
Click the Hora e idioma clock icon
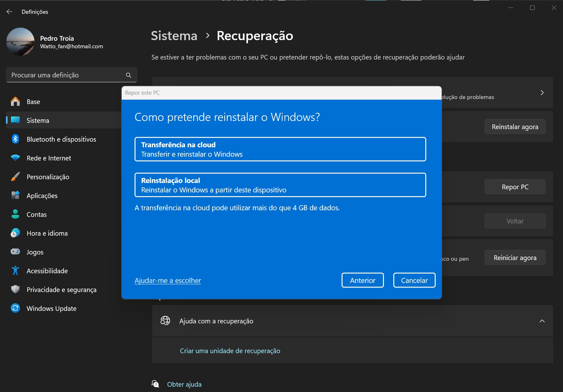(15, 233)
